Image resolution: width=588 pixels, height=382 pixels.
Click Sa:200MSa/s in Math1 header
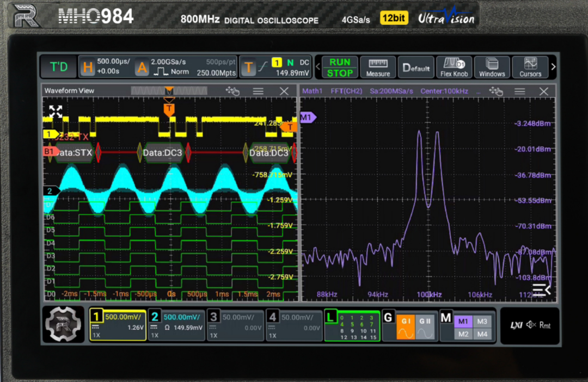point(391,91)
